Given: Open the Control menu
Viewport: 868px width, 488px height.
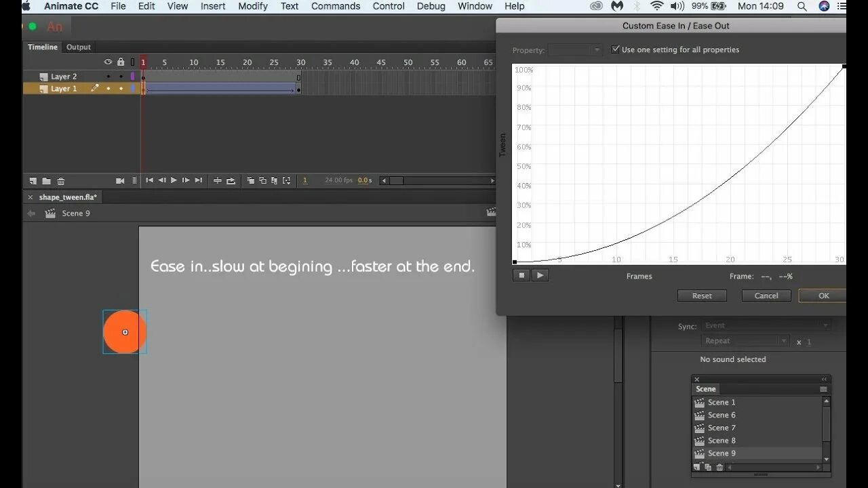Looking at the screenshot, I should pyautogui.click(x=389, y=6).
